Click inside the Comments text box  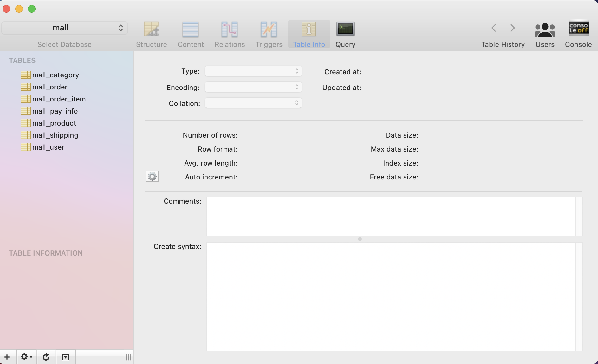point(391,216)
